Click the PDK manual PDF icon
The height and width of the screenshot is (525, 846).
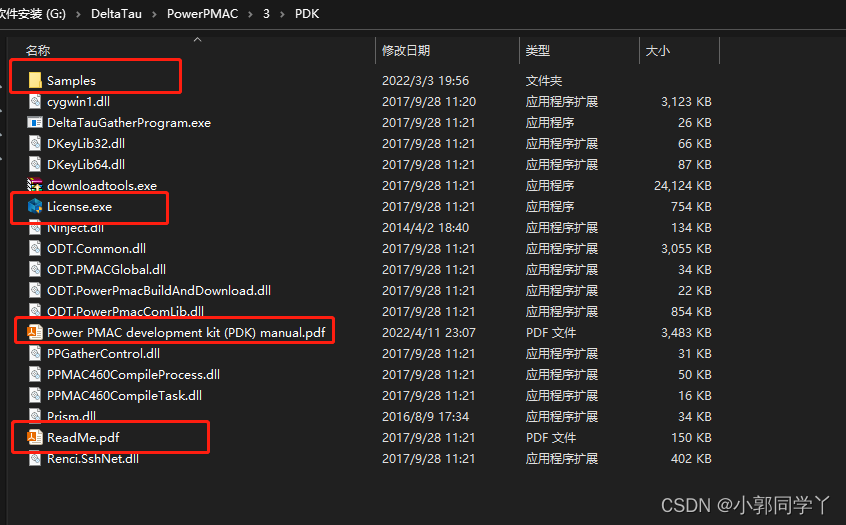pyautogui.click(x=35, y=332)
